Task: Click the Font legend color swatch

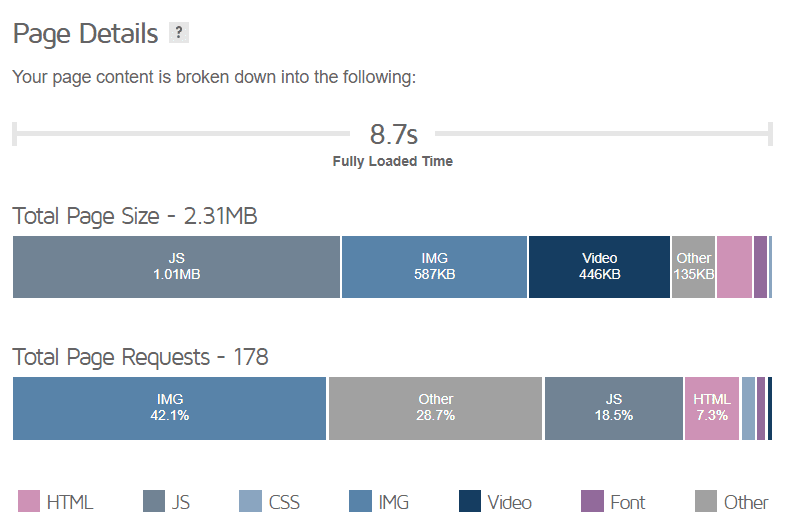Action: coord(593,501)
